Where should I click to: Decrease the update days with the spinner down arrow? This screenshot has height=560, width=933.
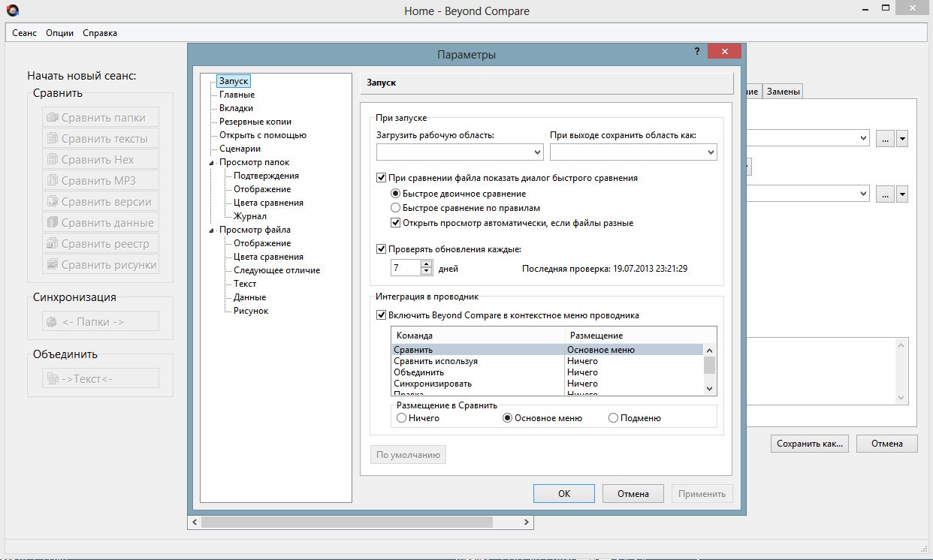click(427, 272)
